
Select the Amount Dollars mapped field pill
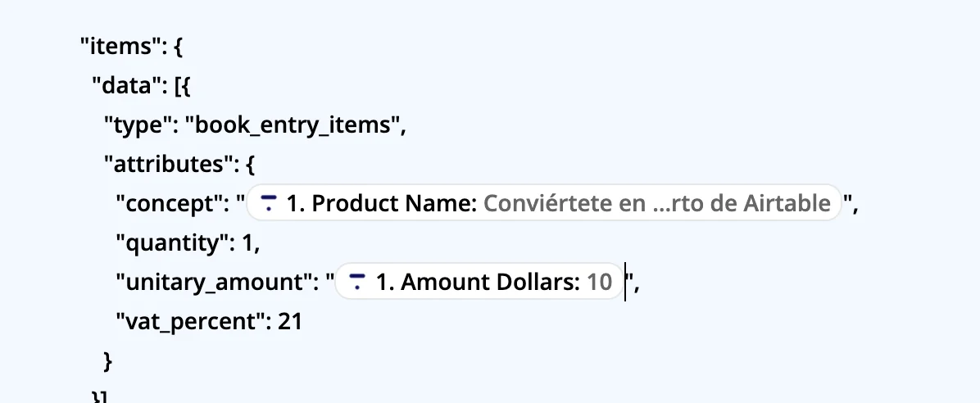[x=479, y=283]
